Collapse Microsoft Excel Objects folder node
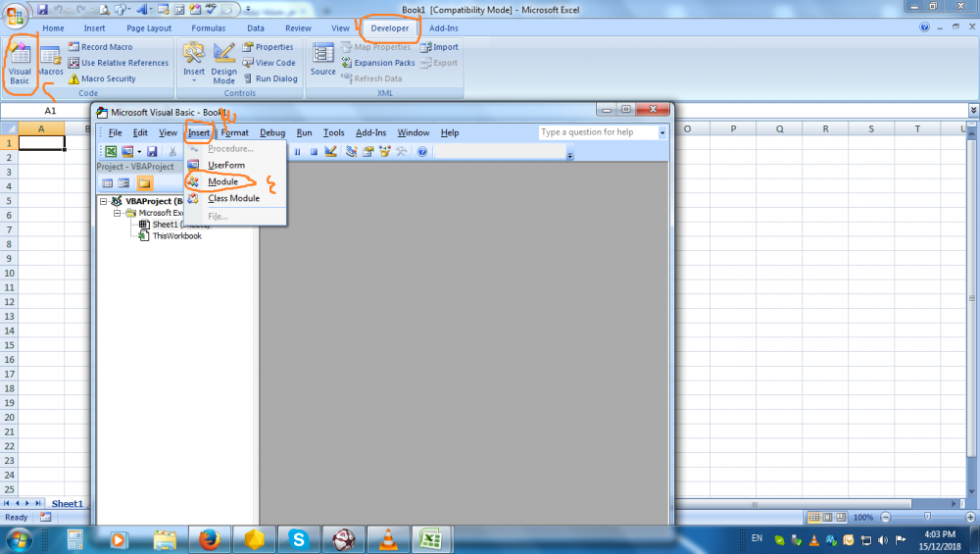The height and width of the screenshot is (554, 980). click(x=117, y=213)
